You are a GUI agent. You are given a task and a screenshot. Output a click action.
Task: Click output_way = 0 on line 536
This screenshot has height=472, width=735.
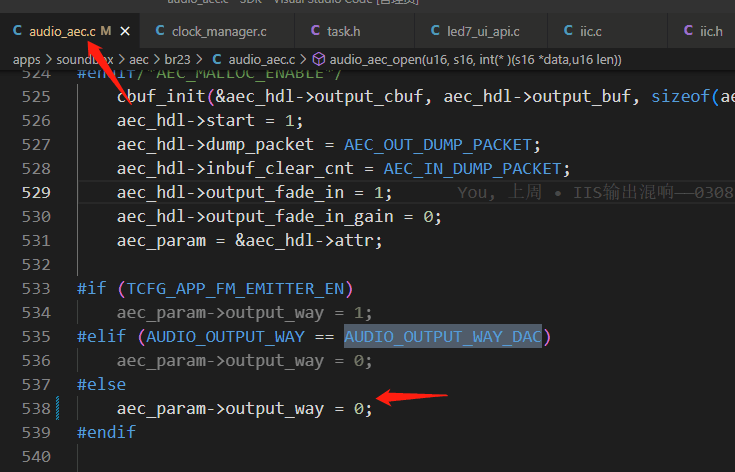pyautogui.click(x=244, y=361)
